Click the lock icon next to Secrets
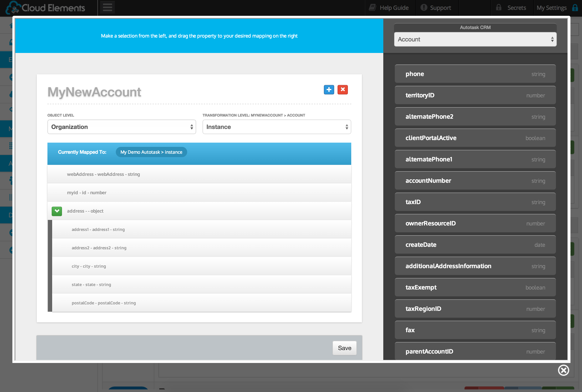Screen dimensions: 582x392 498,7
